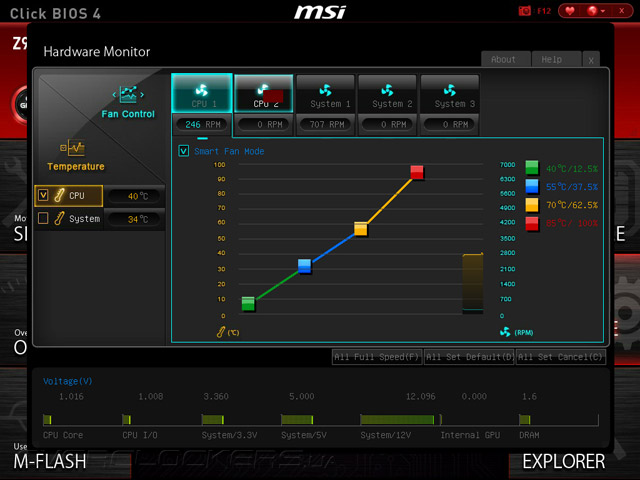Screen dimensions: 640x480
Task: Toggle the Smart Fan Mode checkbox
Action: pos(184,151)
